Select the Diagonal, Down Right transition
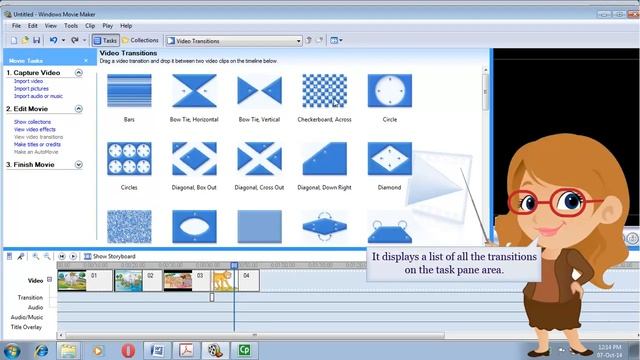This screenshot has height=360, width=640. [324, 159]
